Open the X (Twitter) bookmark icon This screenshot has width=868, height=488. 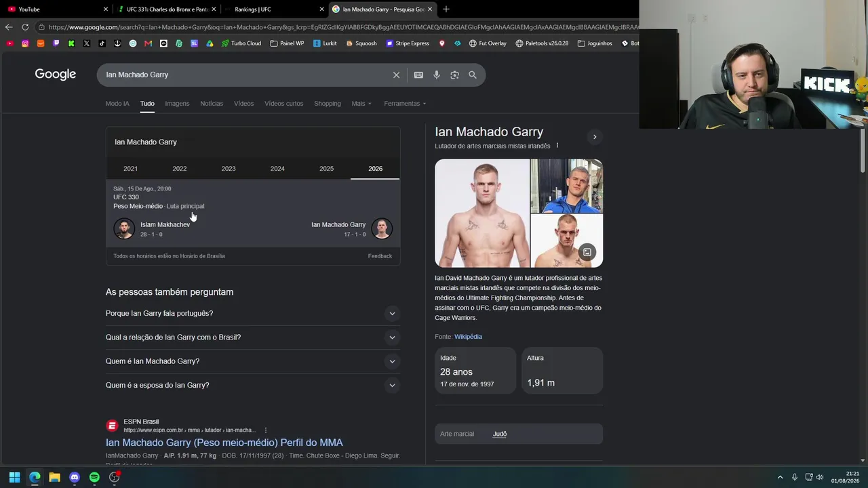coord(87,43)
